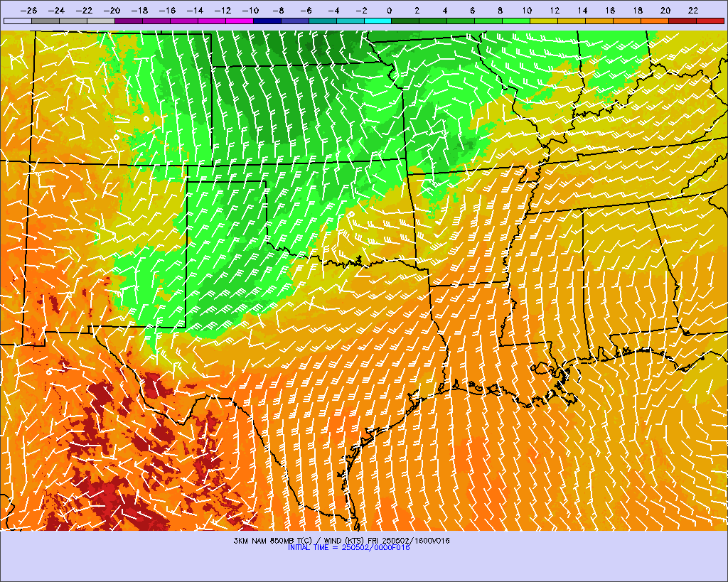Choose purple swatch between -18 and -16

point(156,21)
